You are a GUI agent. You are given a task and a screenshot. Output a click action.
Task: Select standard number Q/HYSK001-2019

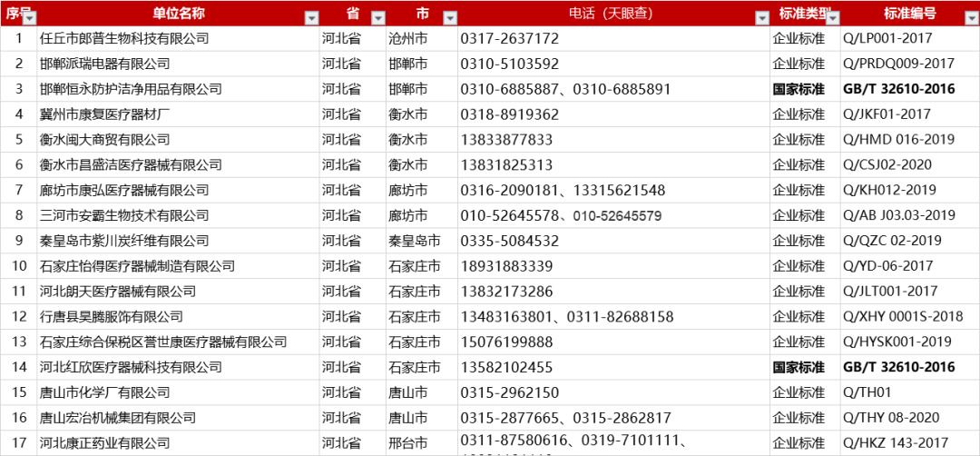pyautogui.click(x=910, y=342)
